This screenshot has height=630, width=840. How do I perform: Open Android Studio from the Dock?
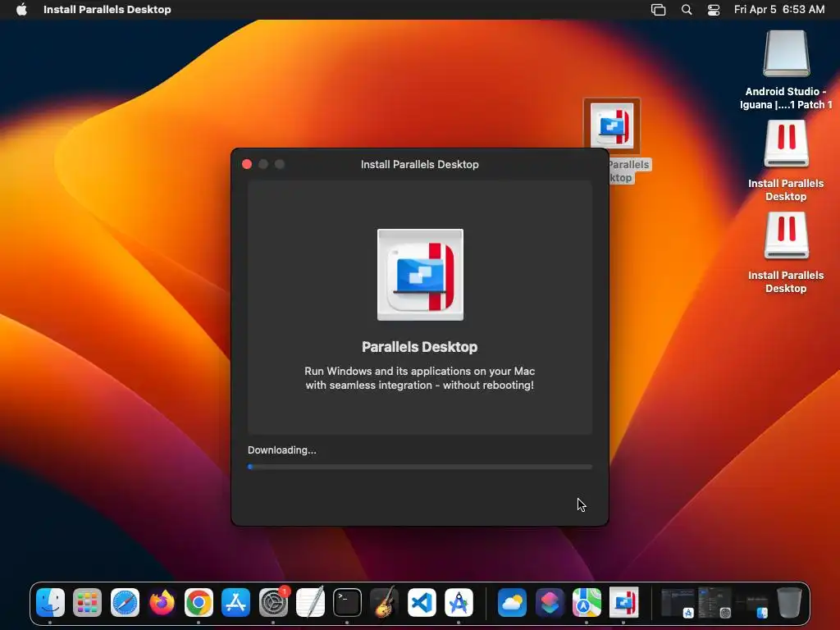[459, 603]
